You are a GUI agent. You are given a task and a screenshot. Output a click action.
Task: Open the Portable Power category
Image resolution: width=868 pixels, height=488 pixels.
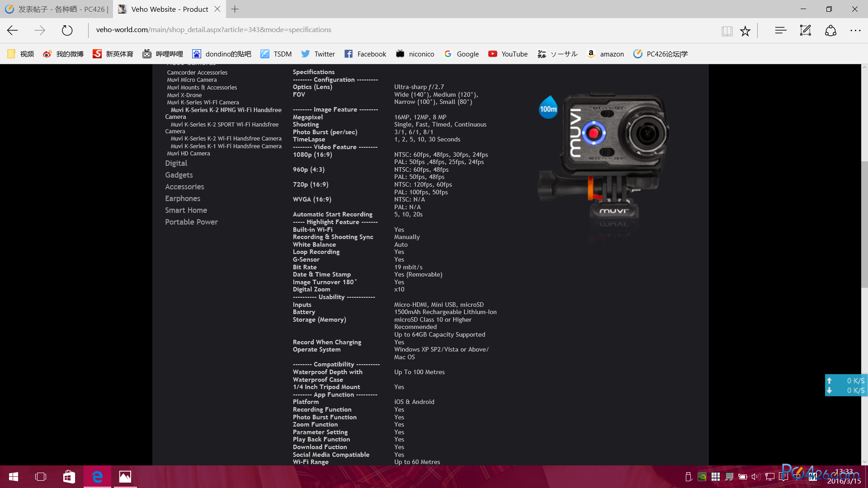coord(191,222)
